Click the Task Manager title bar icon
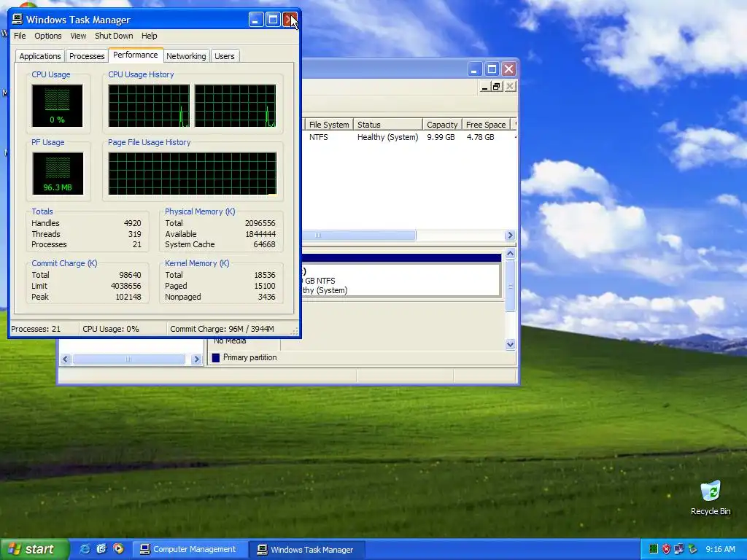 point(18,20)
